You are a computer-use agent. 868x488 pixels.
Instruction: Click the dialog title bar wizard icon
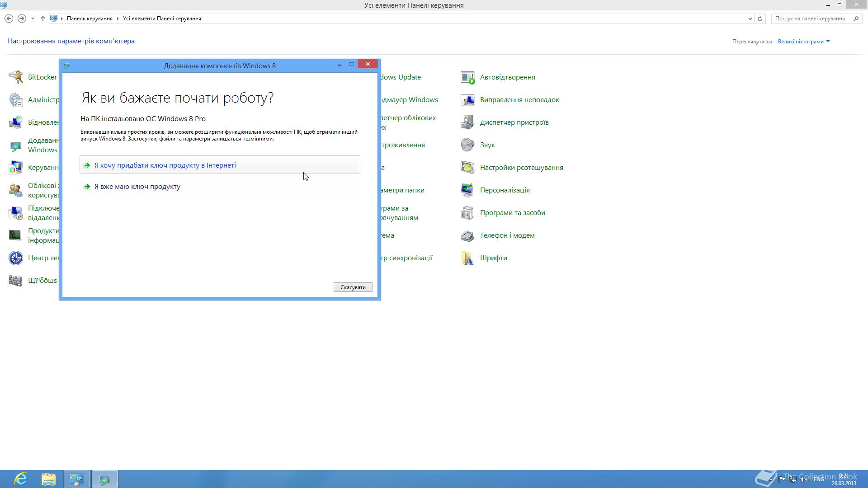pos(67,66)
